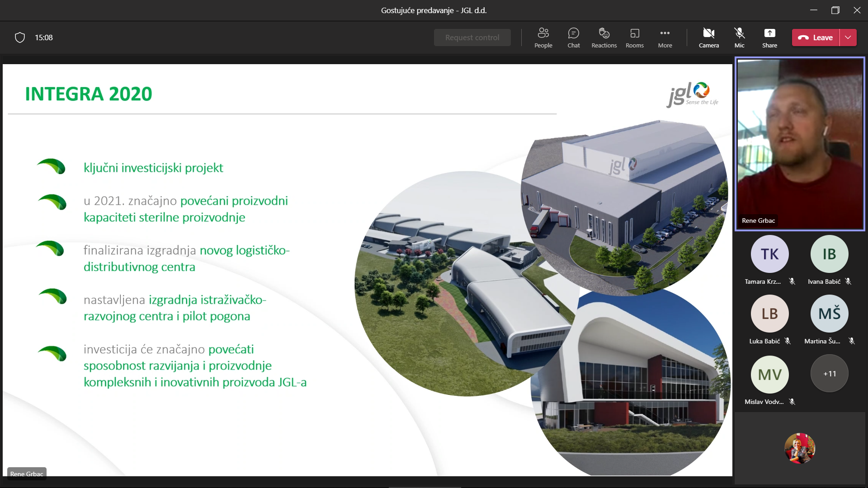Open the People panel

[x=543, y=38]
